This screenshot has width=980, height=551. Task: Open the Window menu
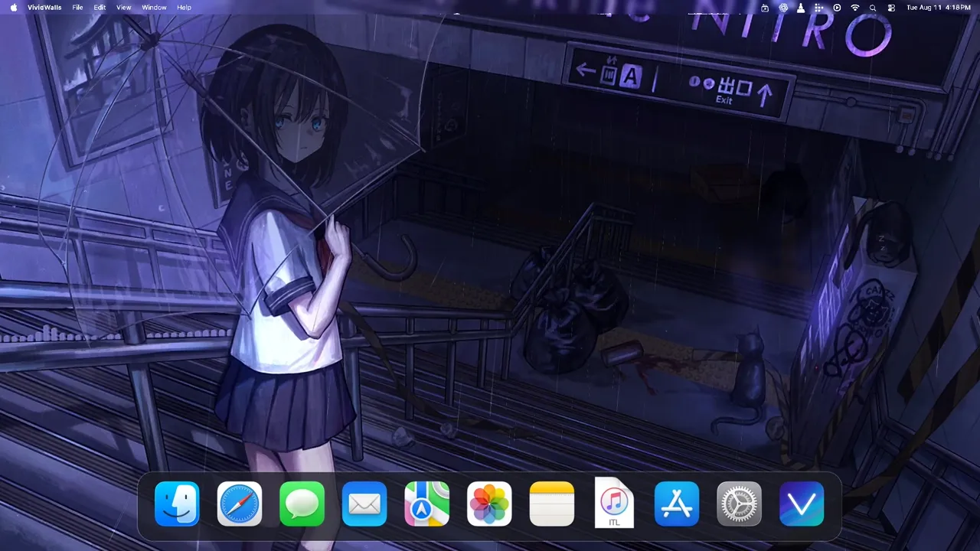click(154, 7)
